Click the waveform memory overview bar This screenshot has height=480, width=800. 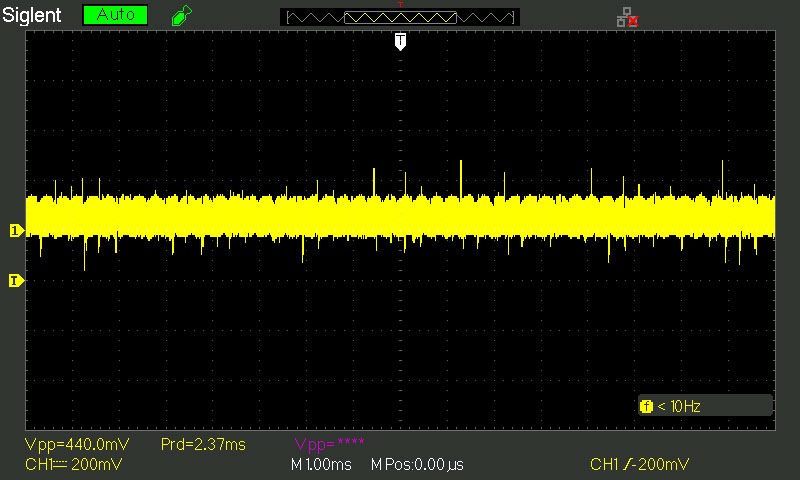point(400,17)
